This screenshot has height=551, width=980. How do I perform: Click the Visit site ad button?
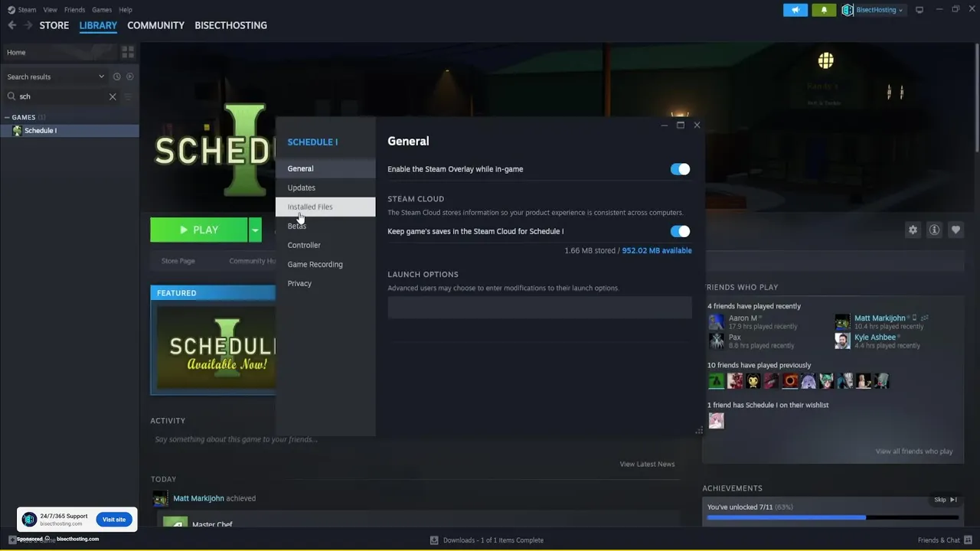(x=114, y=520)
